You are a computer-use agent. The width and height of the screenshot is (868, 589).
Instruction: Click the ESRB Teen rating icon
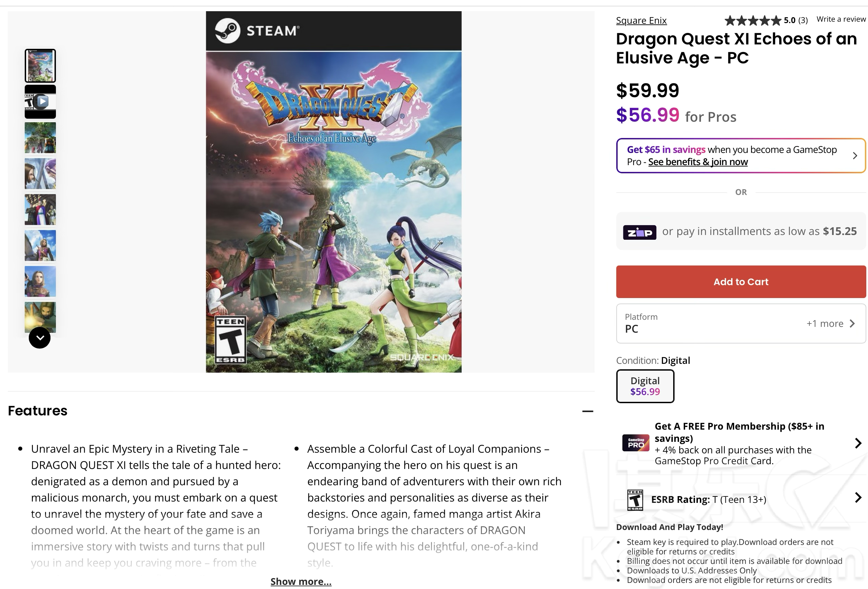point(635,500)
